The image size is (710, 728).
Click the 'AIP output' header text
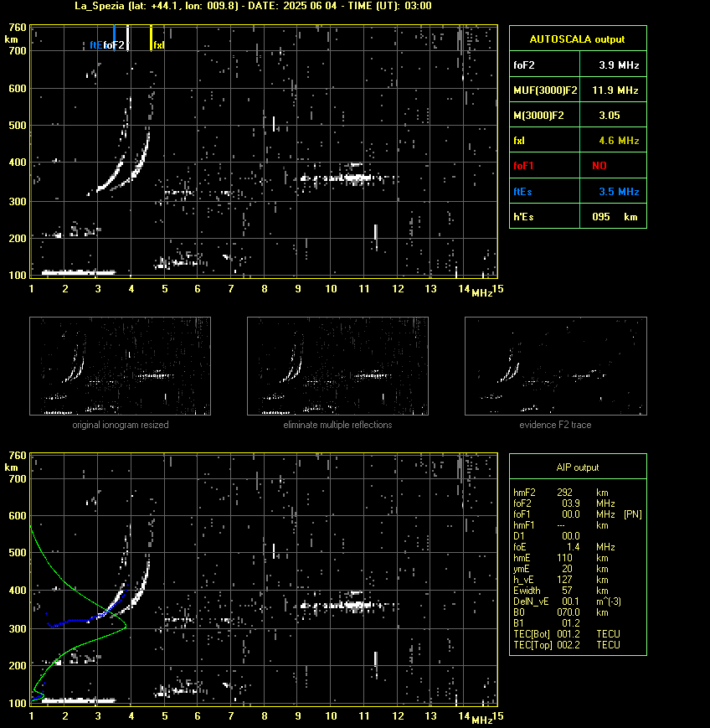point(577,467)
